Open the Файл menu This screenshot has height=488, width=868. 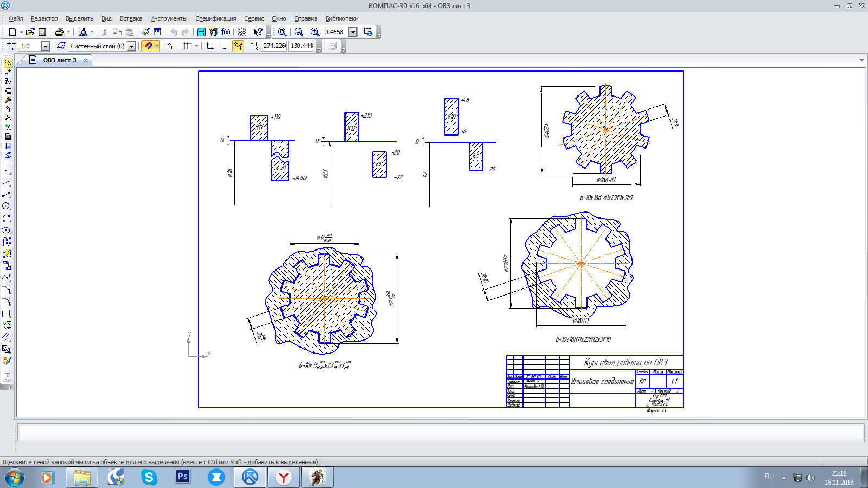(16, 18)
